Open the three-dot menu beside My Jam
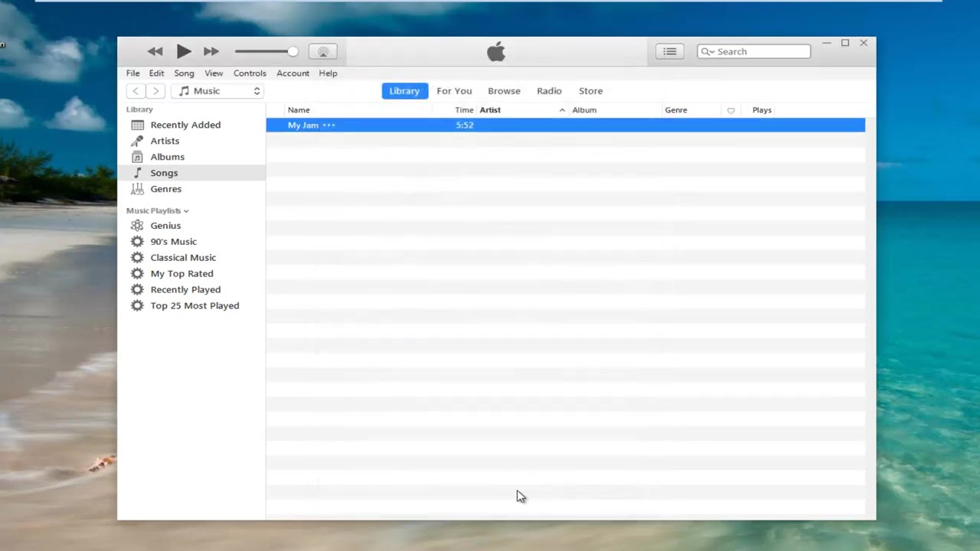 point(328,126)
